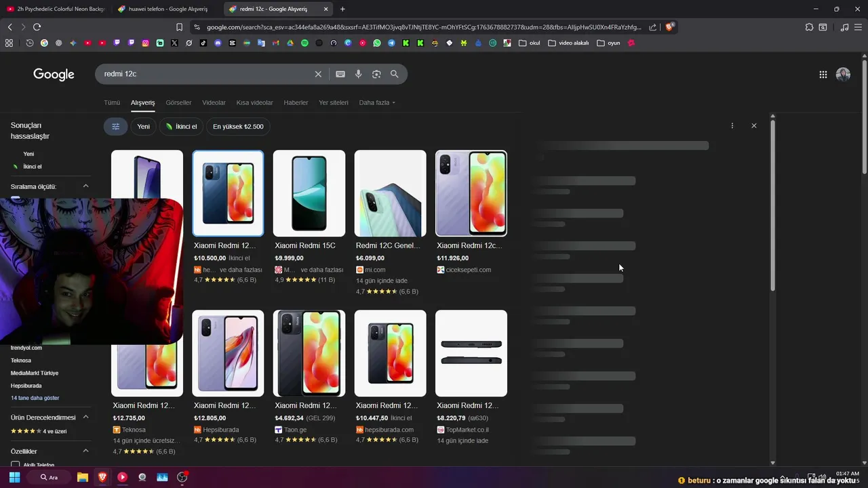The image size is (868, 488).
Task: Click the 'redmi 12c' search input field
Action: [207, 74]
